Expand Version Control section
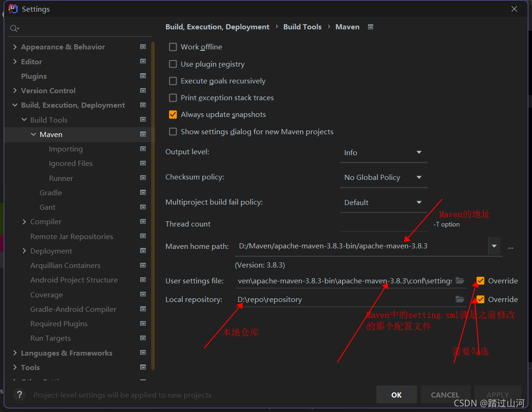 tap(14, 90)
